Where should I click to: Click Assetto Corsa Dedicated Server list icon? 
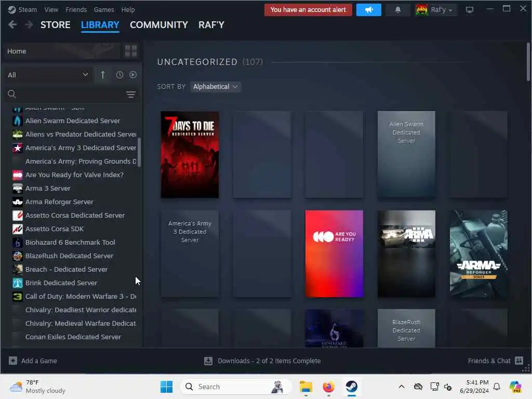(17, 216)
